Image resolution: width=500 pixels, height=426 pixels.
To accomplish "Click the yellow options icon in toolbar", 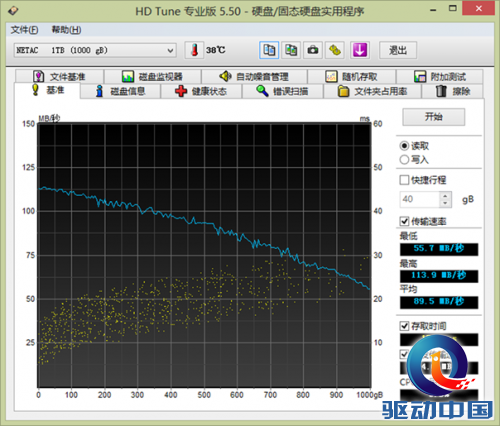I will (335, 50).
